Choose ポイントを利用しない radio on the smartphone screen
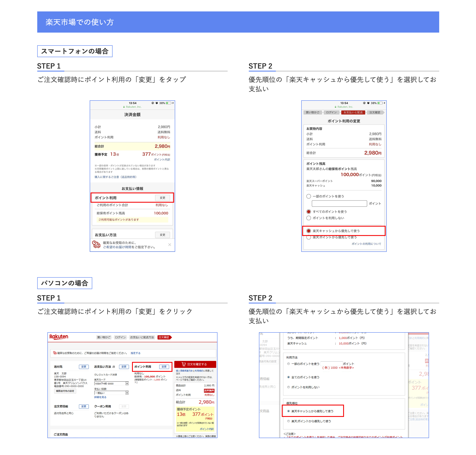Screen dimensions: 476x455 tap(309, 218)
